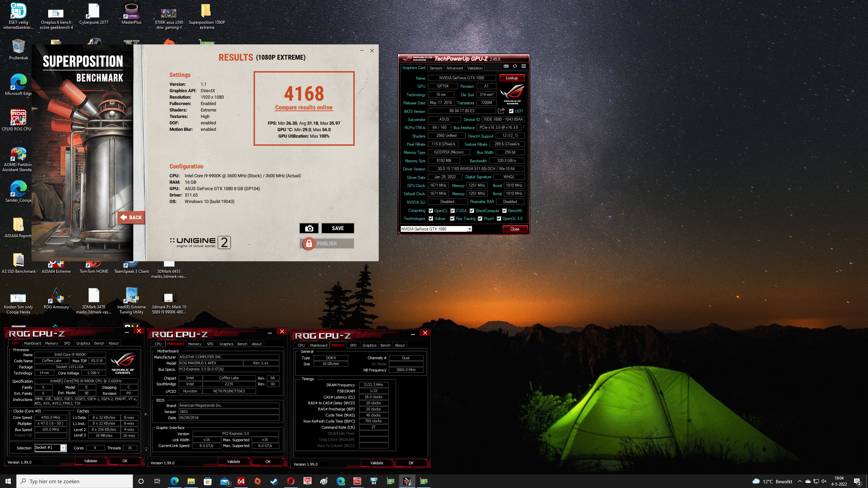Click the muted volume icon in system tray
This screenshot has width=868, height=488.
point(824,481)
